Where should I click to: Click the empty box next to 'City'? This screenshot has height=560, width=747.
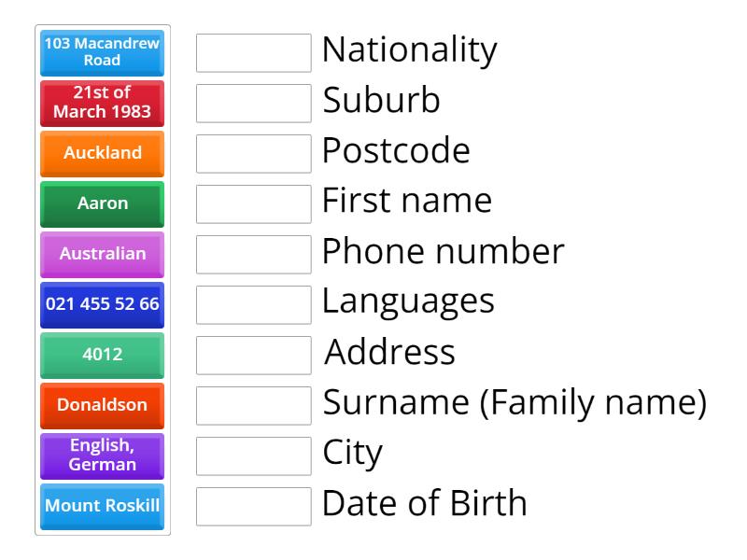pyautogui.click(x=254, y=455)
